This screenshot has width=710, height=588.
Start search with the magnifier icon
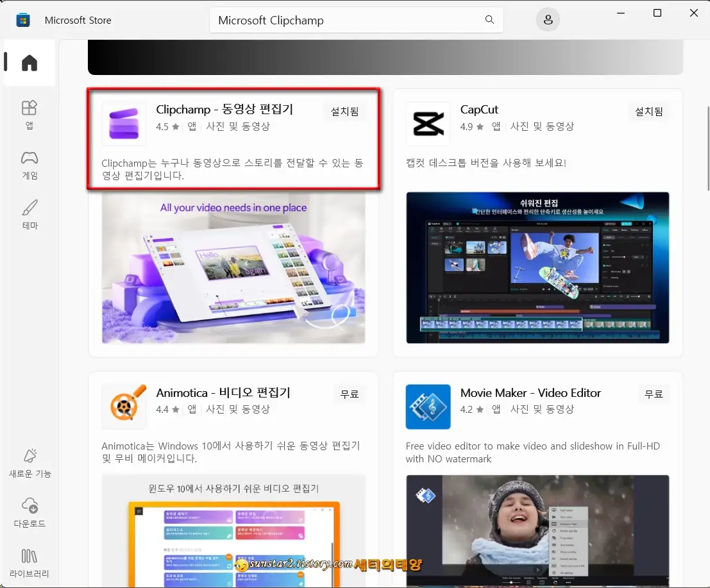click(x=489, y=20)
